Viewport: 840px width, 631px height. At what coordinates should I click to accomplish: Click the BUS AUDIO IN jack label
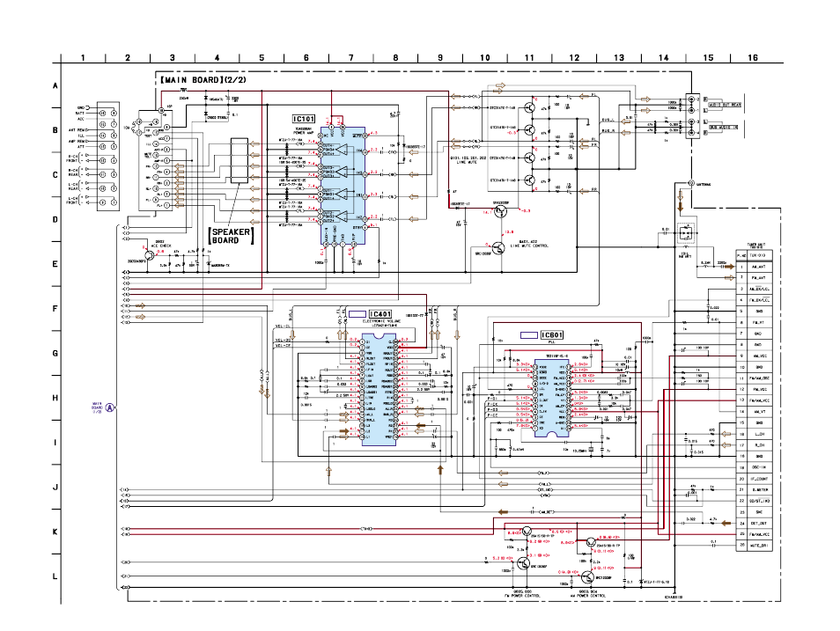click(x=725, y=128)
